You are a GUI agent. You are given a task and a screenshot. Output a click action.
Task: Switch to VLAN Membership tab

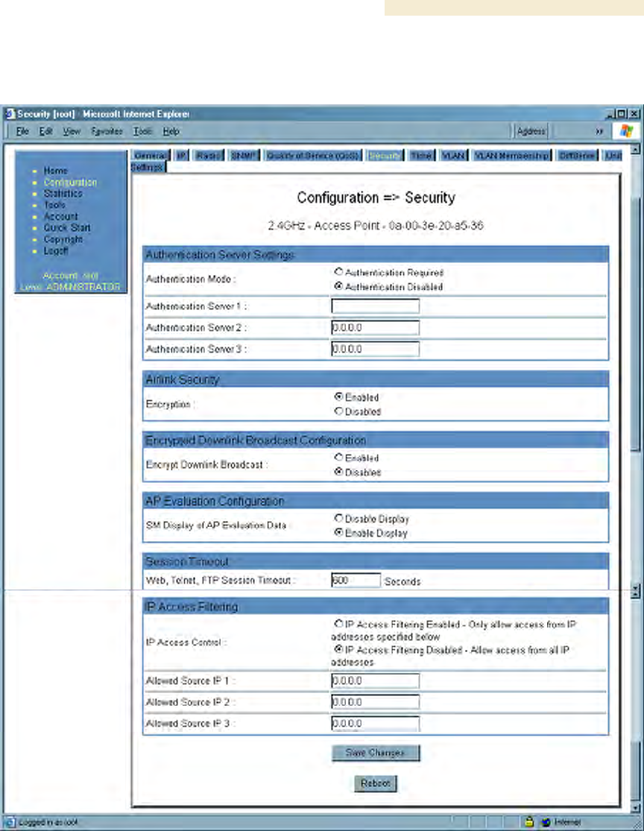coord(512,155)
